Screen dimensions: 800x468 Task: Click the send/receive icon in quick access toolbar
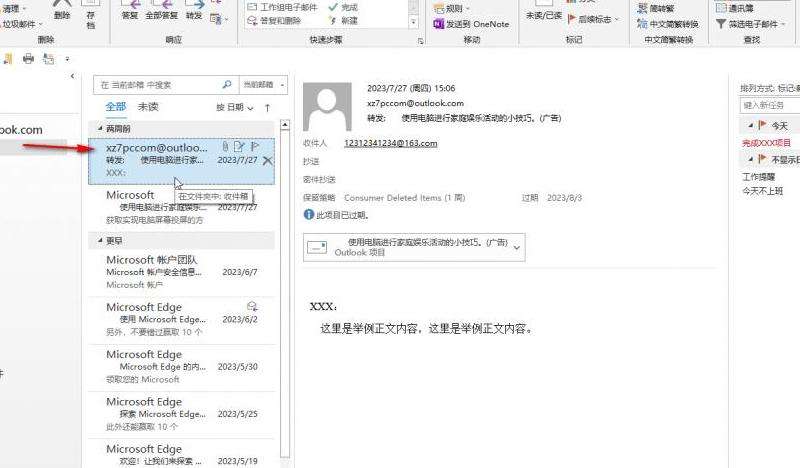pos(8,59)
